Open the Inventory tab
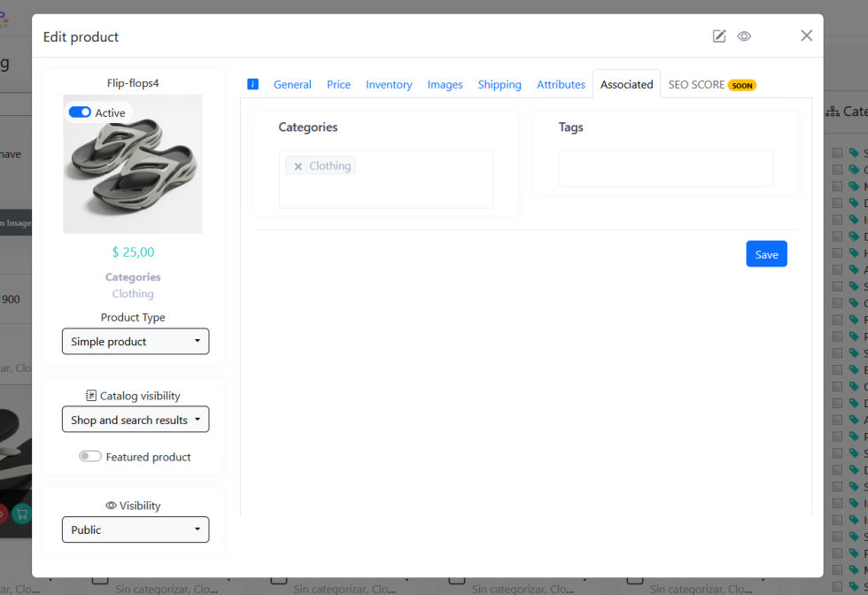Viewport: 868px width, 595px height. [x=389, y=85]
